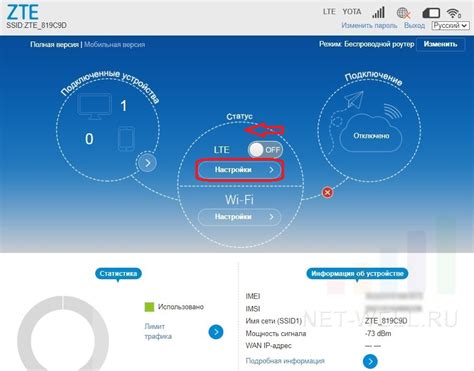Click the Wi-Fi heading in status circle
This screenshot has width=474, height=371.
[x=239, y=200]
